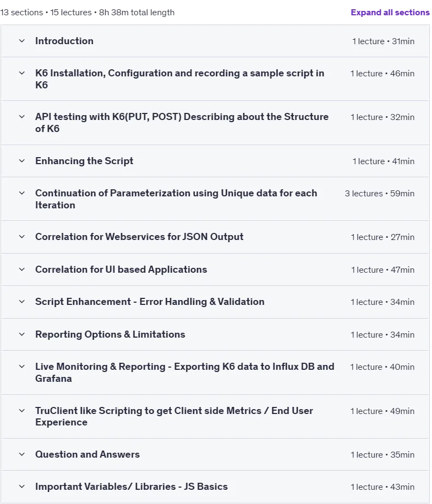Expand Important Variables/ Libraries chevron
432x504 pixels.
(x=22, y=487)
